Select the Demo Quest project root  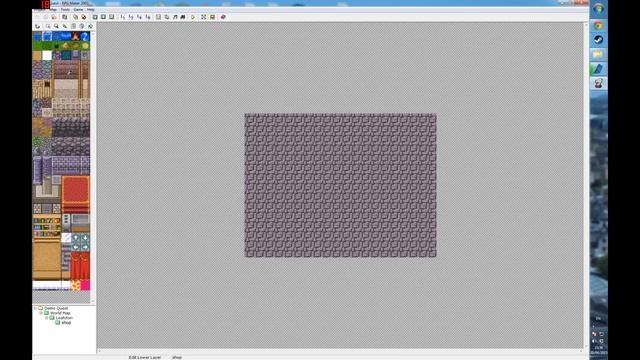(x=56, y=308)
